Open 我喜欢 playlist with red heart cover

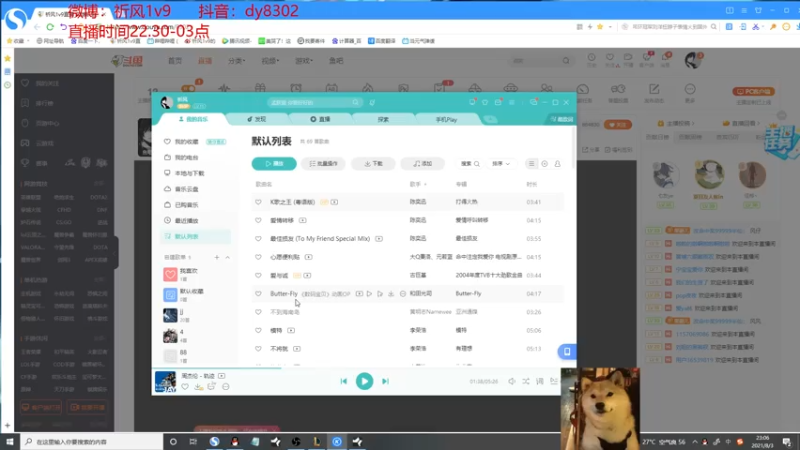click(194, 274)
